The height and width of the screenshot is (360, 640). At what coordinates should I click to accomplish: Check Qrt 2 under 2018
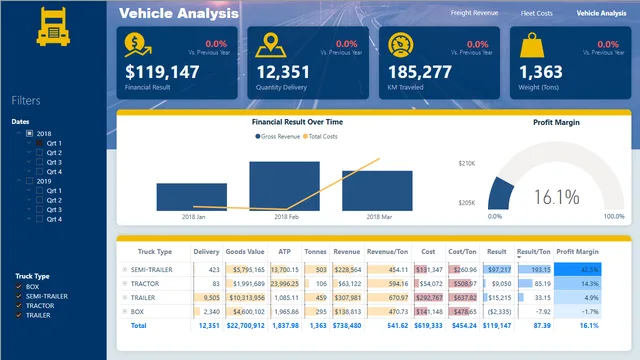coord(39,153)
